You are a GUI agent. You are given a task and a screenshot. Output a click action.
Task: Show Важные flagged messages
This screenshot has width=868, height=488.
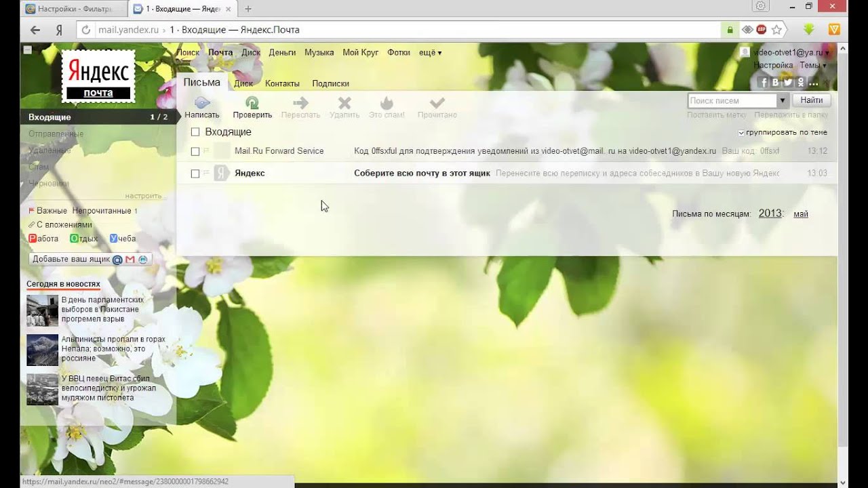[x=47, y=211]
